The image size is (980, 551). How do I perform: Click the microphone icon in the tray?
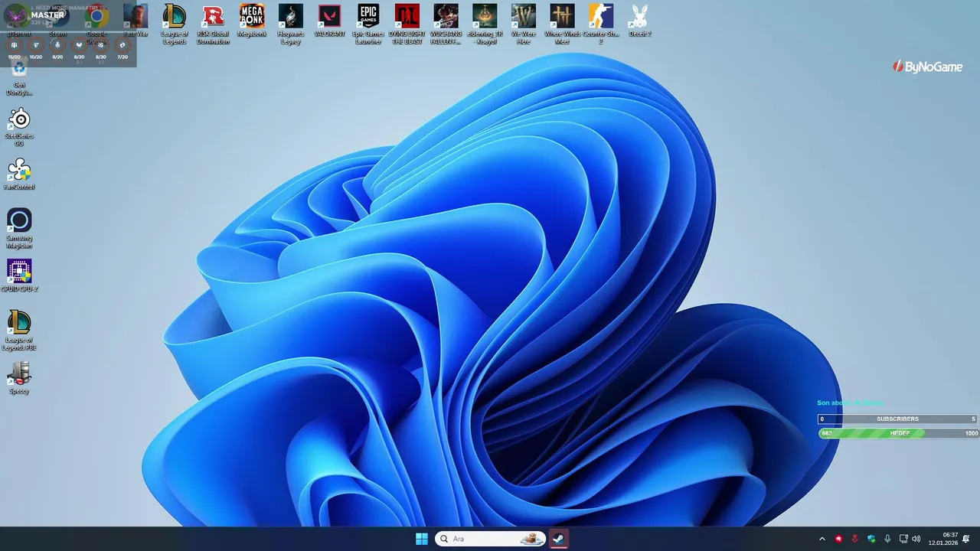pos(887,539)
